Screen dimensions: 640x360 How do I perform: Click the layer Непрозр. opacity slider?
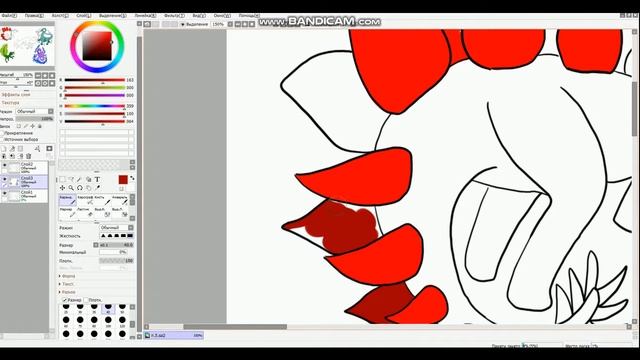[35, 119]
